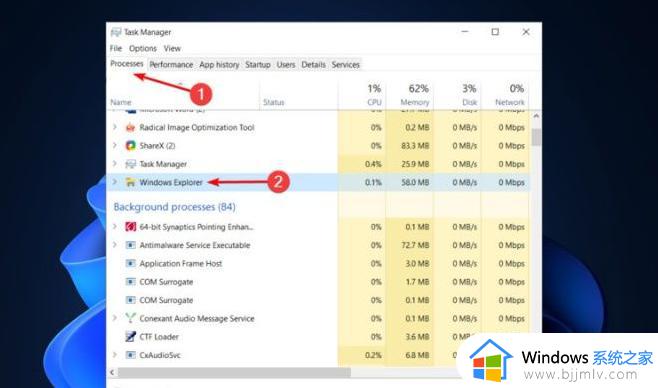
Task: Expand the Task Manager process row
Action: tap(115, 163)
